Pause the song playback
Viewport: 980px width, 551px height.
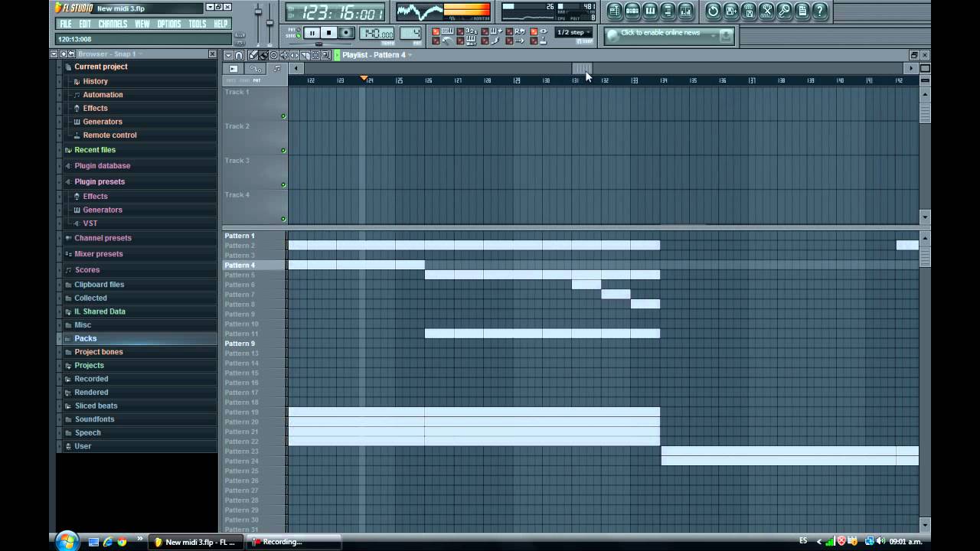tap(312, 32)
